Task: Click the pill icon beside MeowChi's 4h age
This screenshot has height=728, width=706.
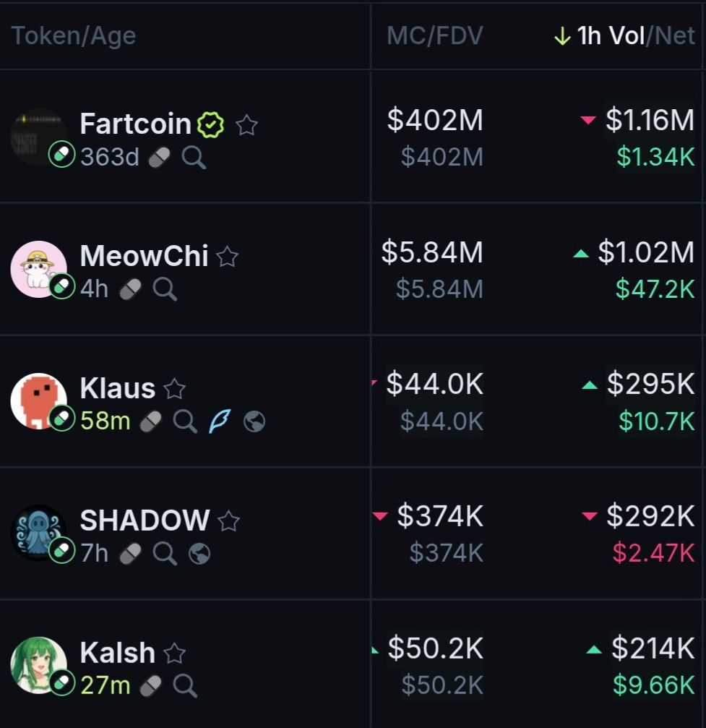Action: (130, 289)
